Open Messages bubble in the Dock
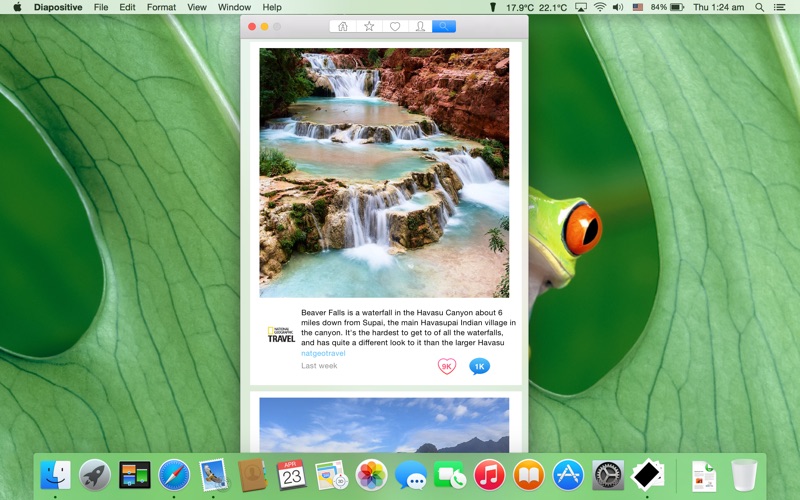800x500 pixels. (x=410, y=475)
